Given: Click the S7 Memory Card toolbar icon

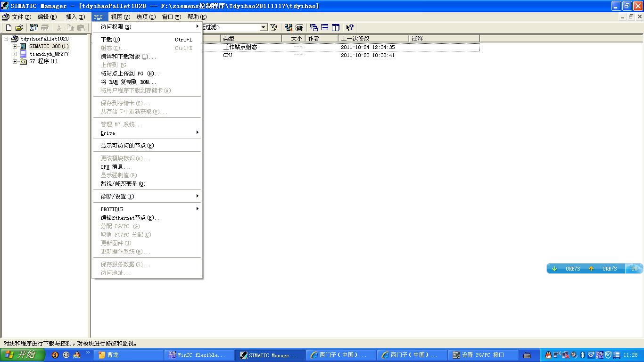Looking at the screenshot, I should pos(44,28).
